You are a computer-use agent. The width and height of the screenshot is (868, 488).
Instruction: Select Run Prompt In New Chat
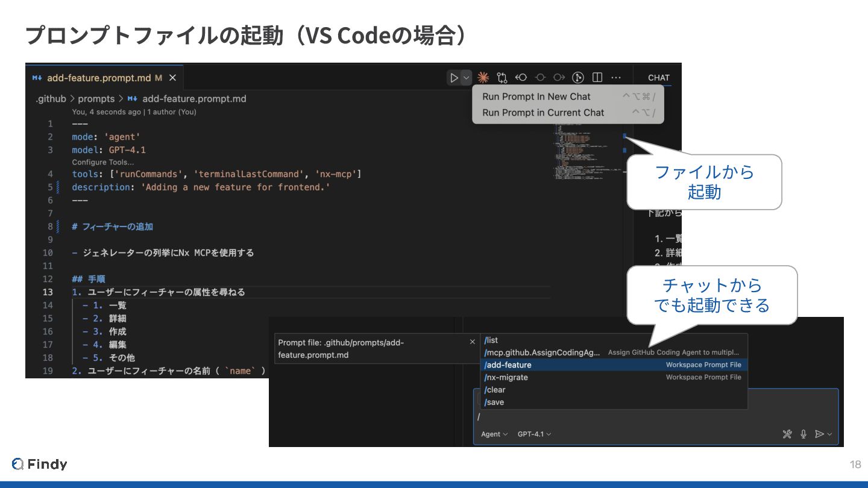(x=568, y=96)
